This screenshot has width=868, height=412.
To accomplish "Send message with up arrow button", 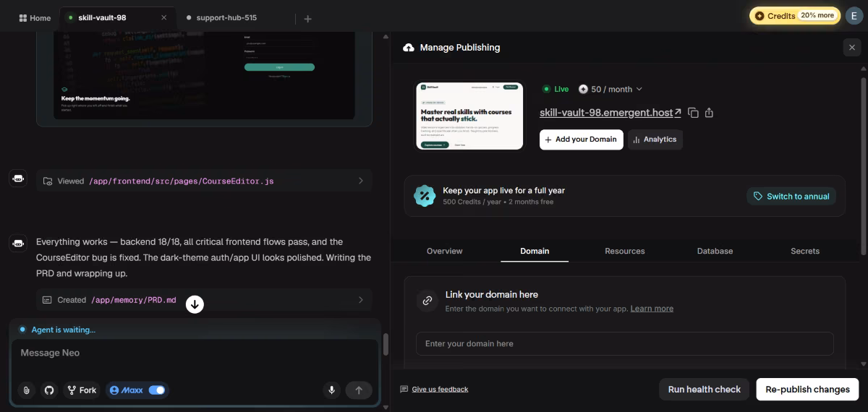I will coord(359,390).
